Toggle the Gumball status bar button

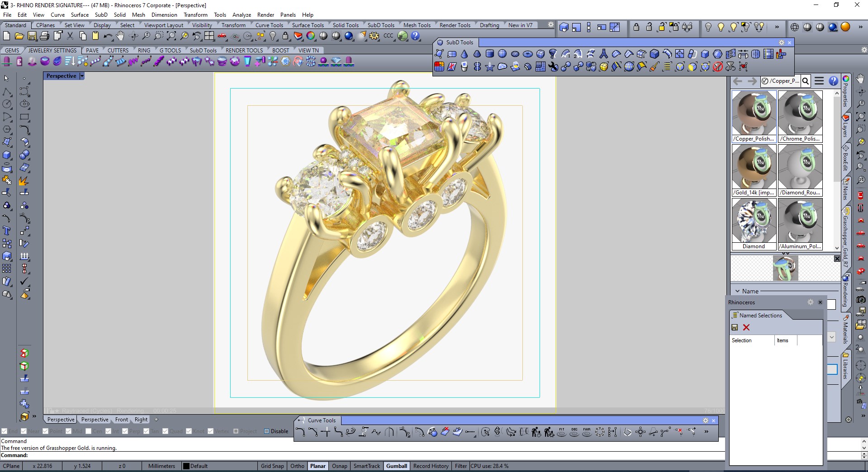pyautogui.click(x=396, y=466)
